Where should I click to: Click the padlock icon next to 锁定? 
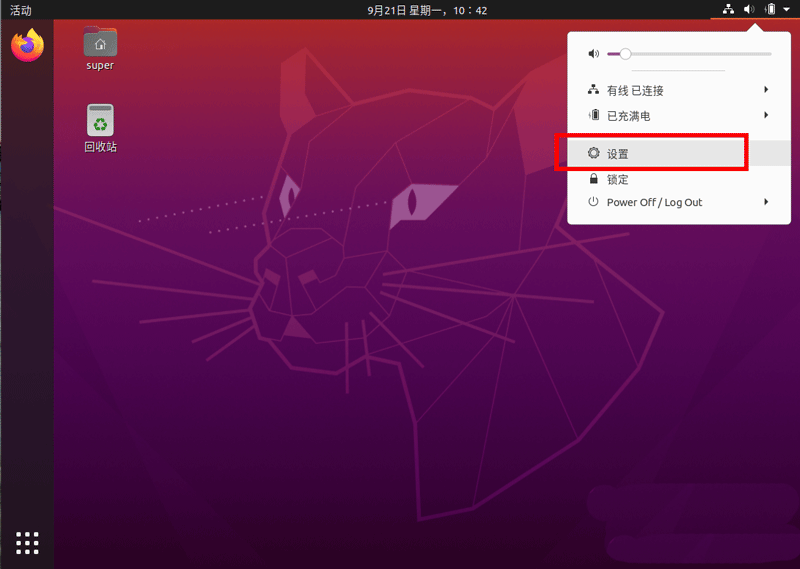pos(593,179)
